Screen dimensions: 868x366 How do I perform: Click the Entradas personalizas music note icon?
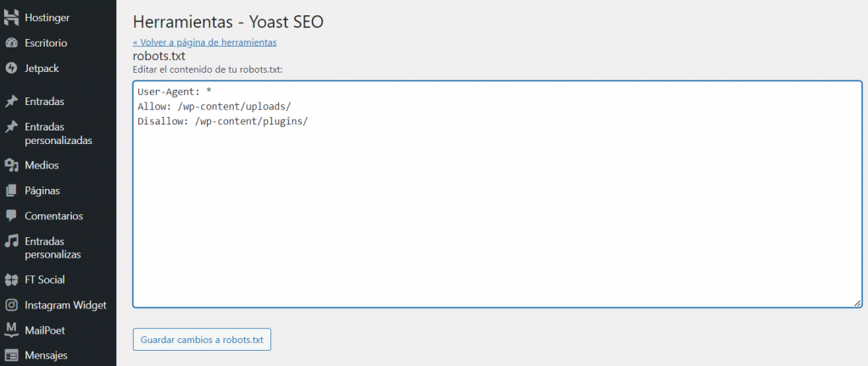click(12, 241)
